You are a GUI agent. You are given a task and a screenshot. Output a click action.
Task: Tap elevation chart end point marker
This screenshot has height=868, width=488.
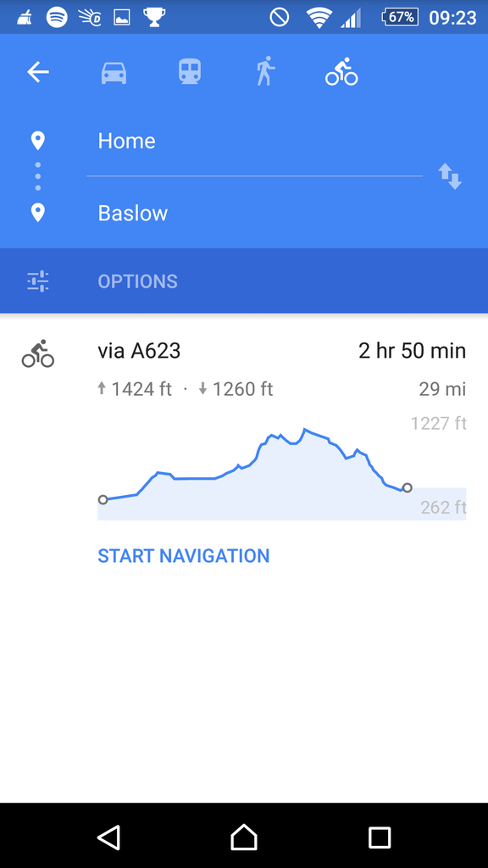pos(408,487)
